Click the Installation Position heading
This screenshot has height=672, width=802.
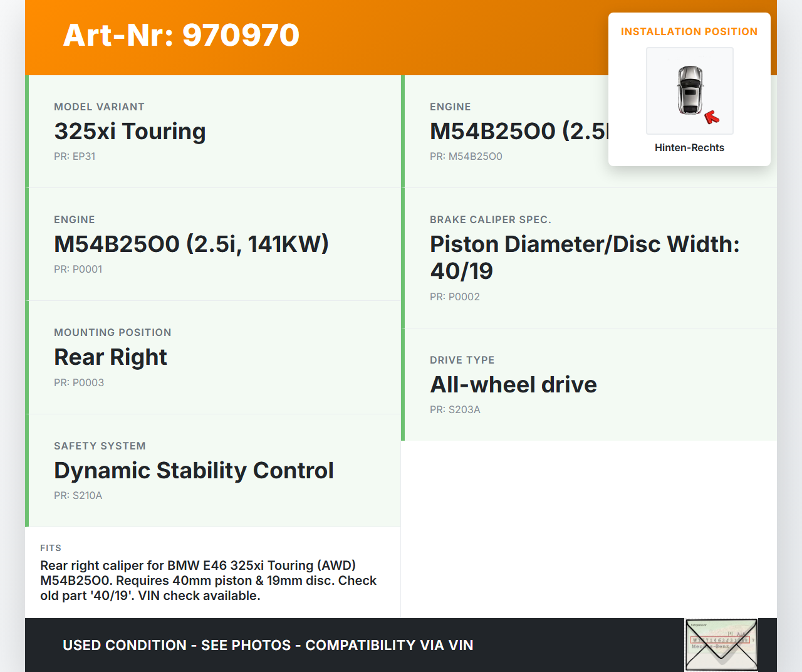coord(689,32)
